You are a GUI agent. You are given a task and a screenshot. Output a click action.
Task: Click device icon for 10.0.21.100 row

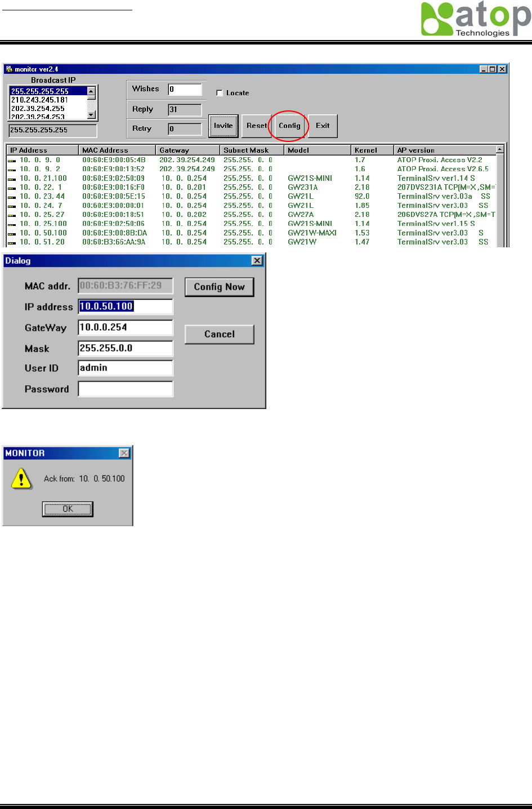[12, 179]
